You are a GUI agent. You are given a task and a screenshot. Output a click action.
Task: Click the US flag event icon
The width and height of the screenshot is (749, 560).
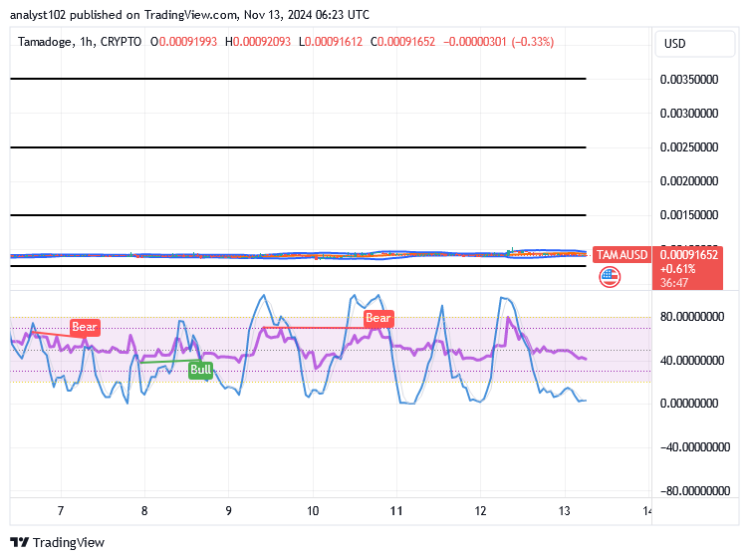pyautogui.click(x=610, y=277)
